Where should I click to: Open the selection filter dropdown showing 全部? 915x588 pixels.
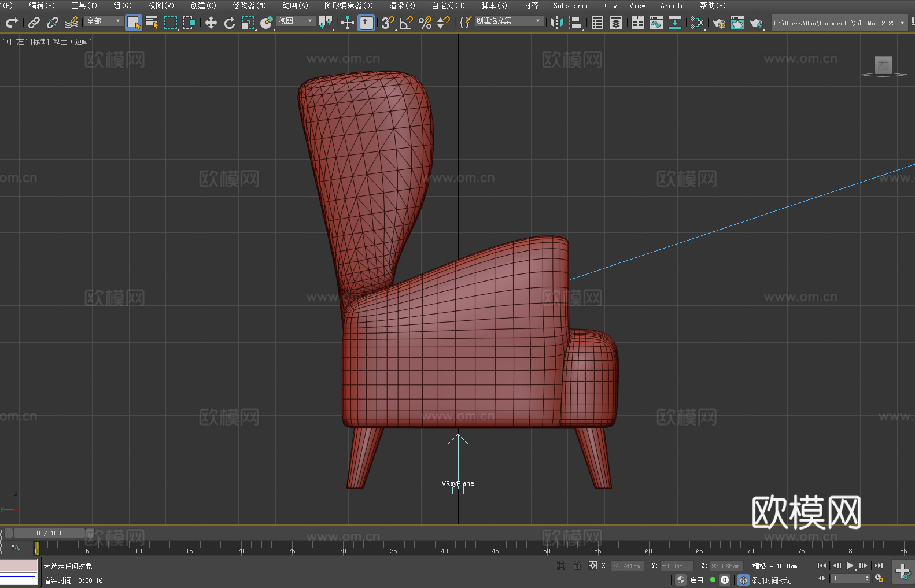coord(104,21)
